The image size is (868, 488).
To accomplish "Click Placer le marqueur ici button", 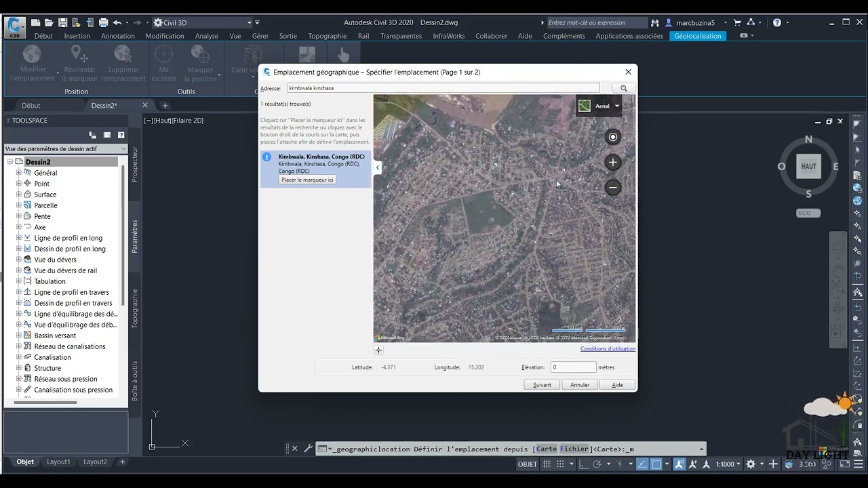I will [x=307, y=180].
